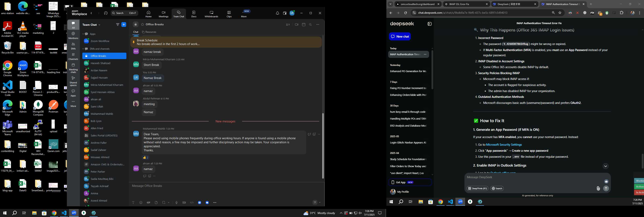The height and width of the screenshot is (217, 644).
Task: Star the Office Breaks channel
Action: [x=142, y=25]
